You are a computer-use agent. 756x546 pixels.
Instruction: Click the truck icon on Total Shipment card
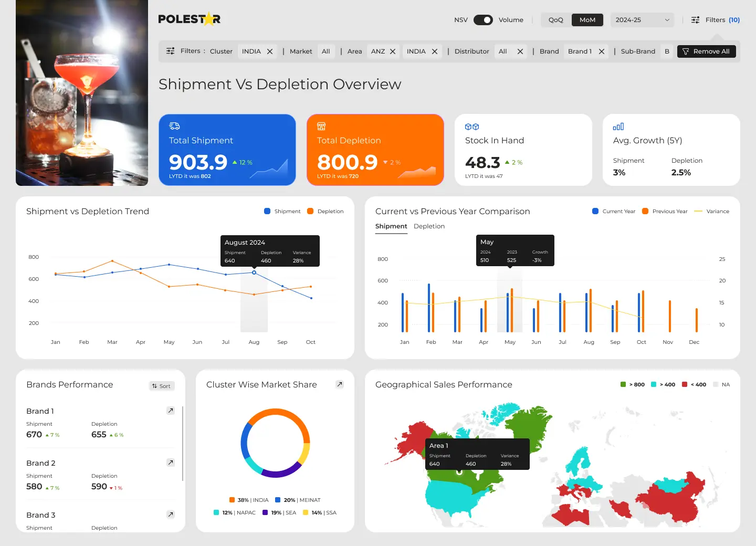(x=174, y=126)
